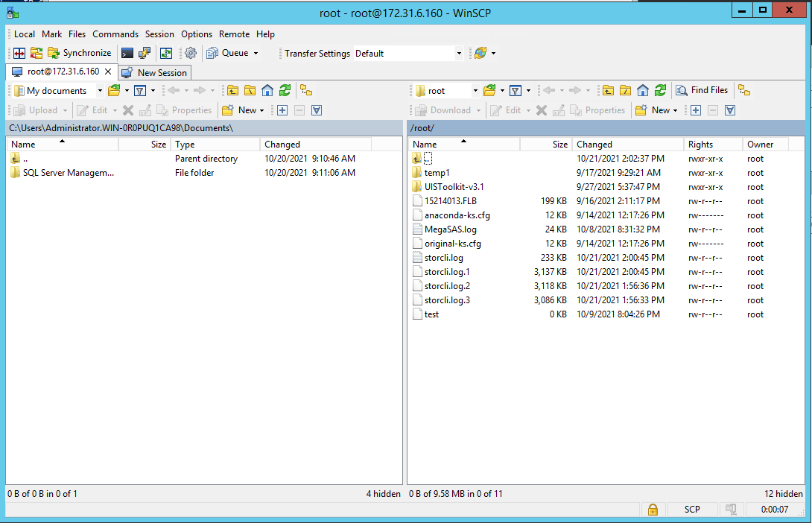The image size is (812, 523).
Task: Click local panel Select All icon
Action: (317, 110)
